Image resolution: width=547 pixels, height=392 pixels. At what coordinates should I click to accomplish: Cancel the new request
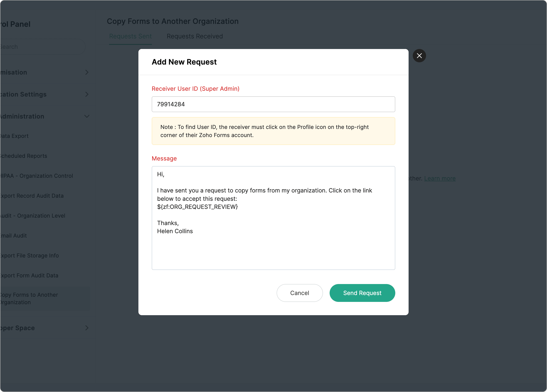[299, 293]
